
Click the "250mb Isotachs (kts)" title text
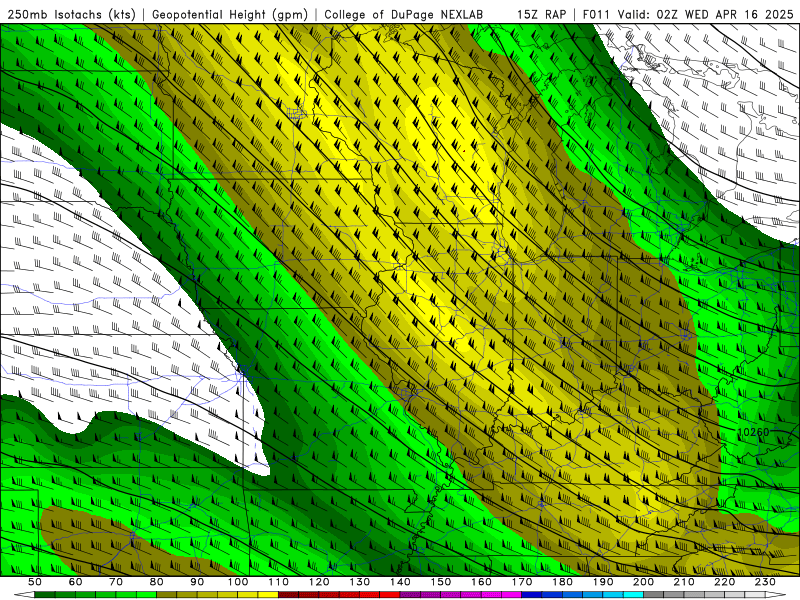[x=71, y=15]
